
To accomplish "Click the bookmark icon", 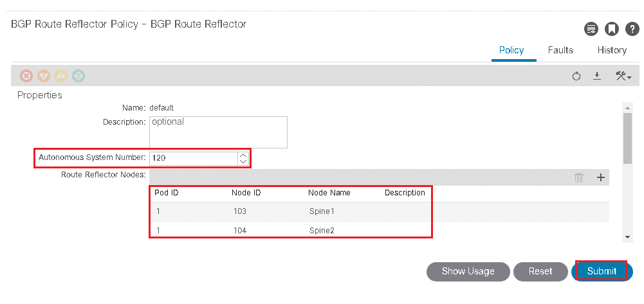I will [x=611, y=29].
